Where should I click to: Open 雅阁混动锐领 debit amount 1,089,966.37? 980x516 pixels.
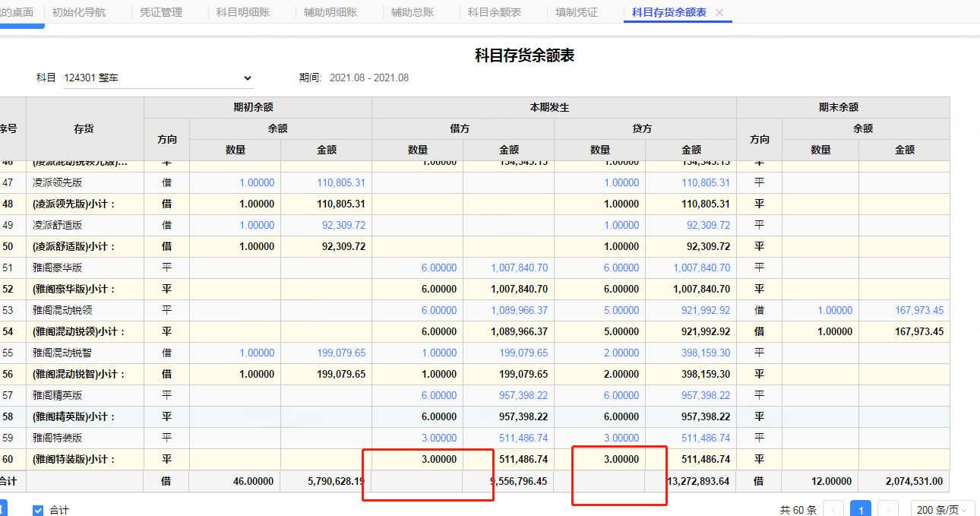pos(519,310)
